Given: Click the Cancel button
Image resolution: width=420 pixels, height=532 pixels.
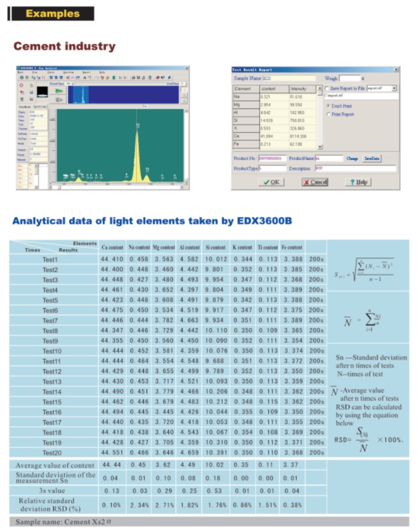Looking at the screenshot, I should coord(315,182).
